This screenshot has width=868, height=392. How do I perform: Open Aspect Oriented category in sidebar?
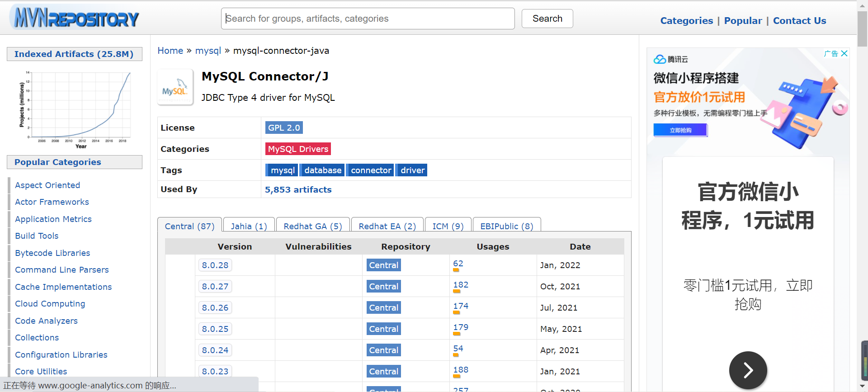[47, 185]
